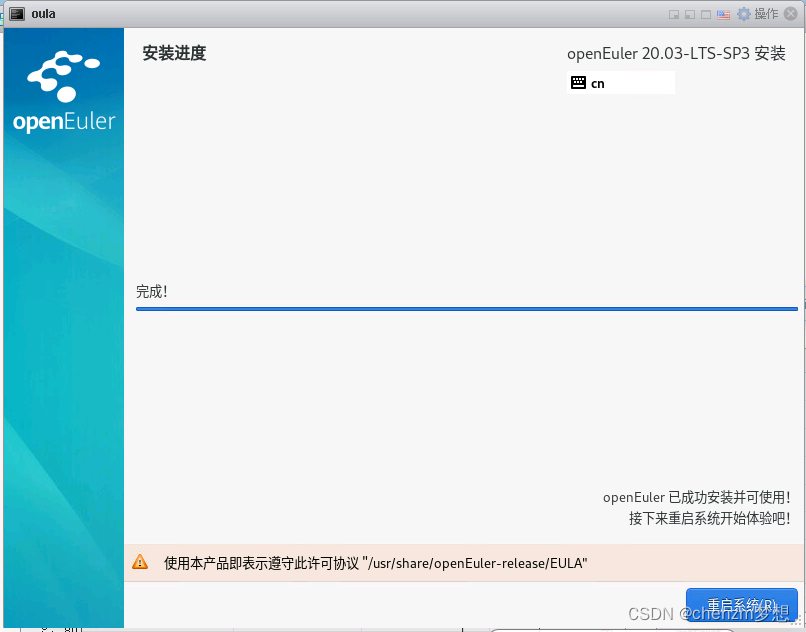Click the openEuler 已成功安装并可使用! message
This screenshot has width=806, height=632.
tap(697, 497)
